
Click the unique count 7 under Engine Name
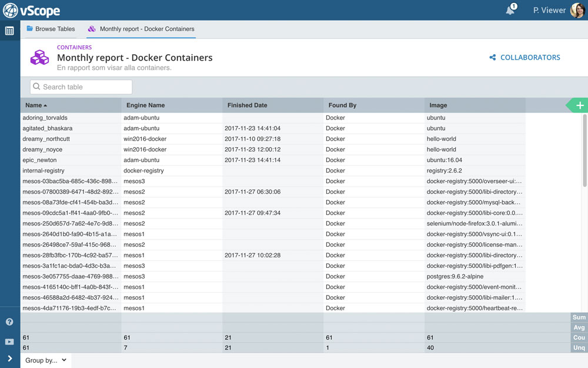click(126, 348)
